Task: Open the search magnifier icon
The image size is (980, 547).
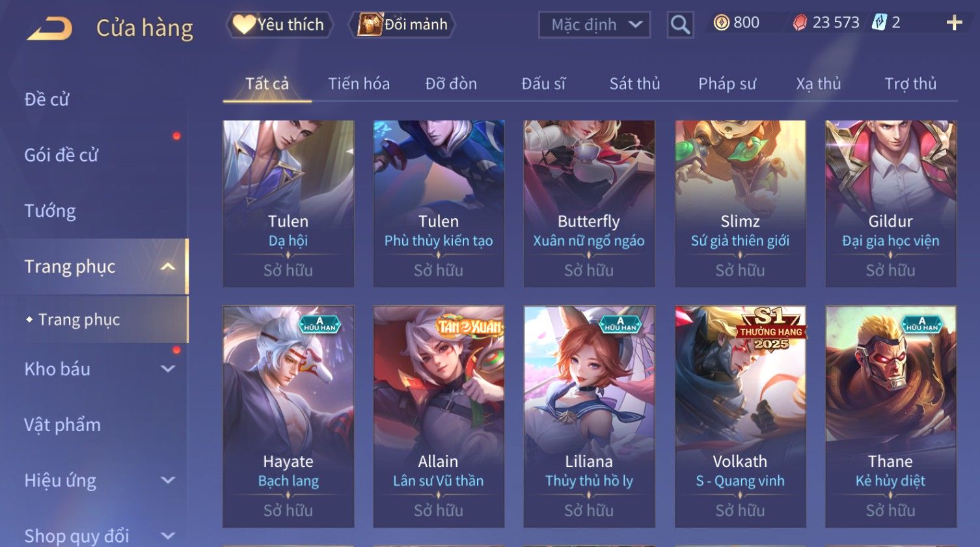Action: pos(680,25)
